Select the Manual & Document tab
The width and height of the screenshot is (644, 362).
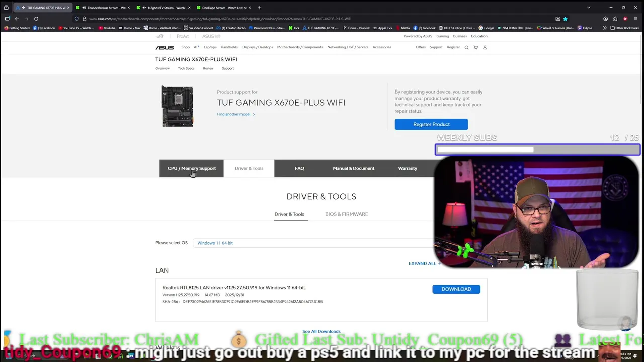353,168
